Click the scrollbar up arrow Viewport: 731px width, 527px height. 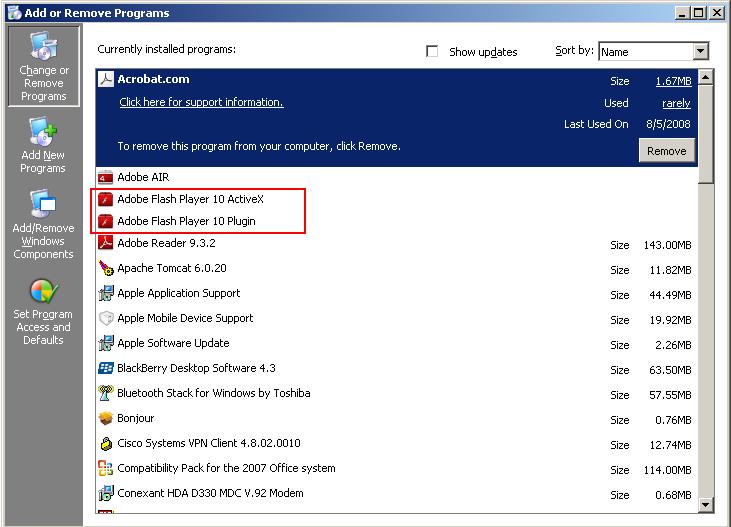click(x=706, y=77)
